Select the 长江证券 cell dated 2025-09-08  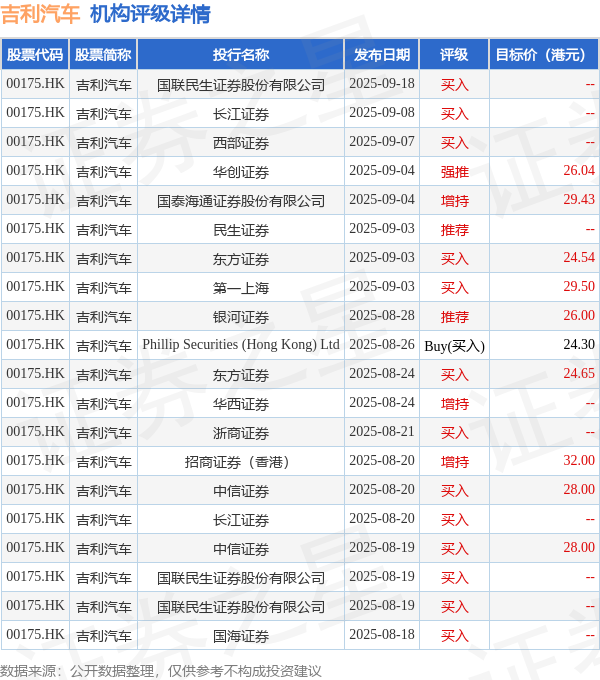(x=241, y=114)
